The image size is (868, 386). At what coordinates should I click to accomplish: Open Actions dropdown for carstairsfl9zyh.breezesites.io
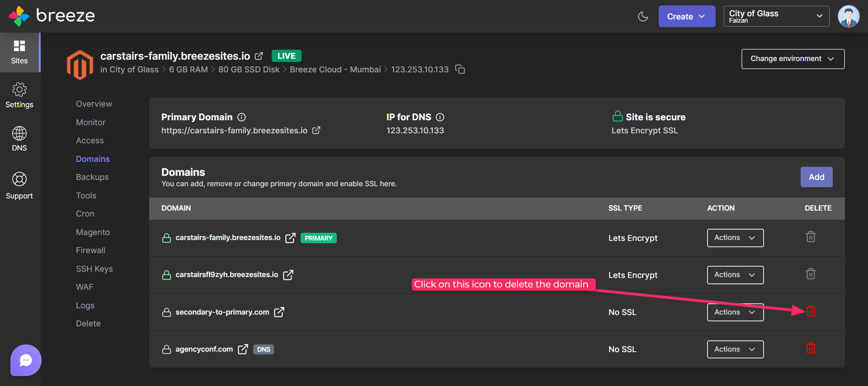735,275
